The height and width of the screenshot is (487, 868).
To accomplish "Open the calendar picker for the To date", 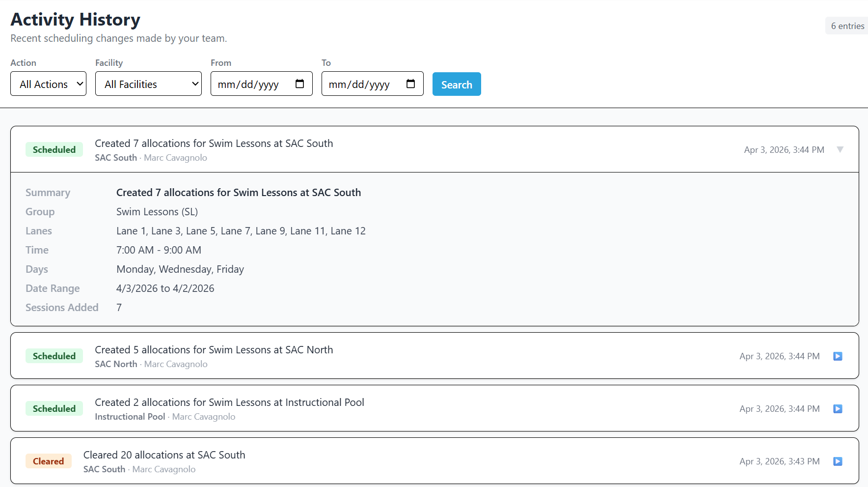I will [410, 84].
